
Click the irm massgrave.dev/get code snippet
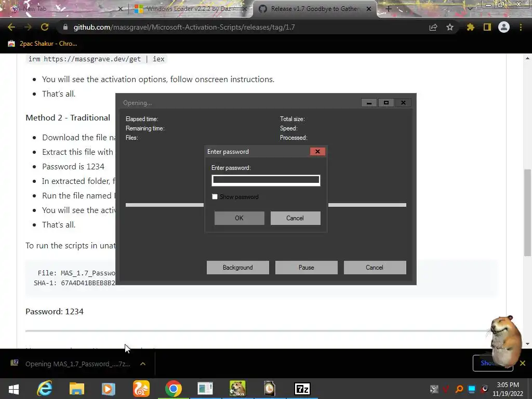(x=96, y=59)
